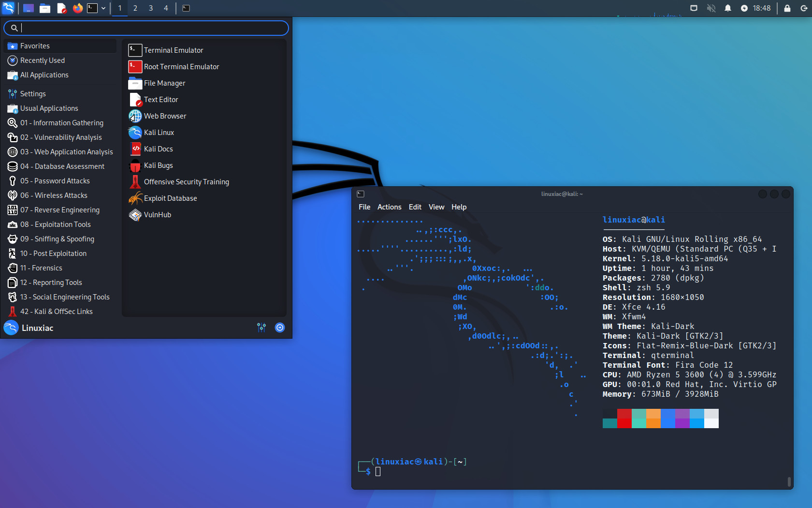The height and width of the screenshot is (508, 812).
Task: Open VulnHub entry
Action: (204, 215)
